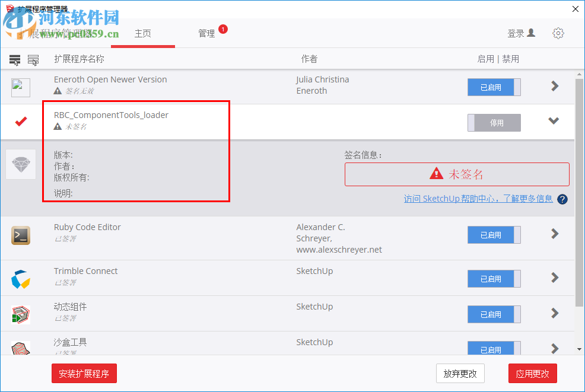Click the 安装扩展程序 button
The image size is (585, 392).
coord(84,373)
